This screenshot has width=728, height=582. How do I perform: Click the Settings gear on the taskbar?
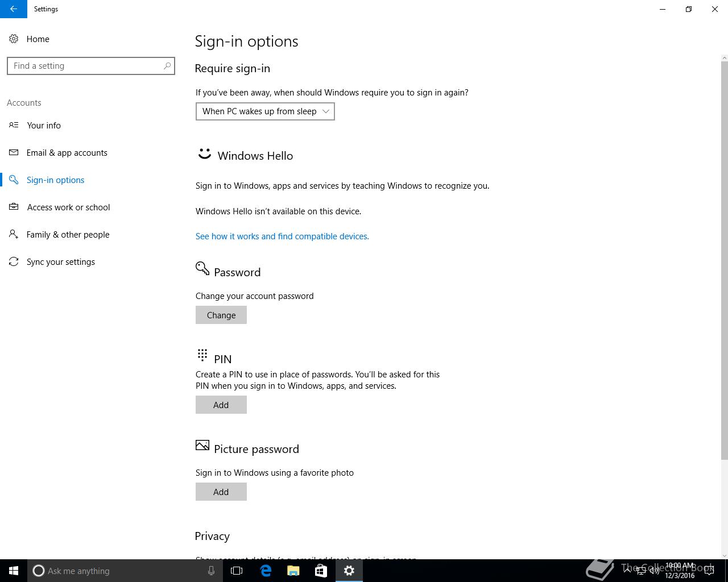(349, 571)
